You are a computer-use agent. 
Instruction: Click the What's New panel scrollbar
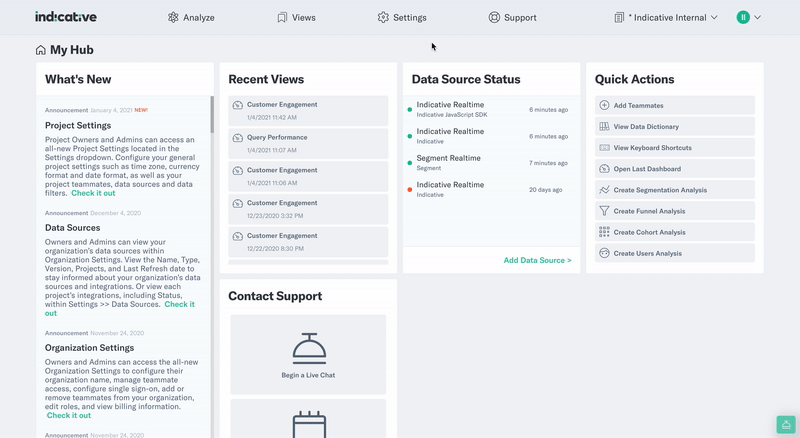(x=212, y=115)
